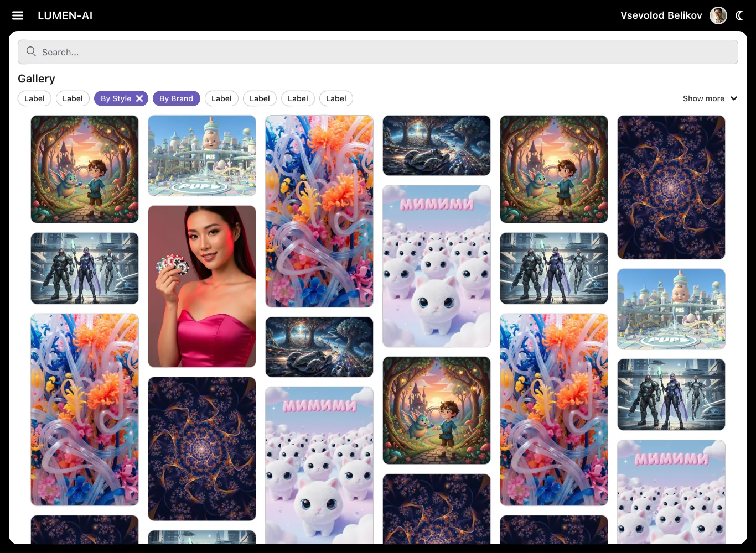Open the hamburger navigation menu
The width and height of the screenshot is (756, 553).
(18, 15)
